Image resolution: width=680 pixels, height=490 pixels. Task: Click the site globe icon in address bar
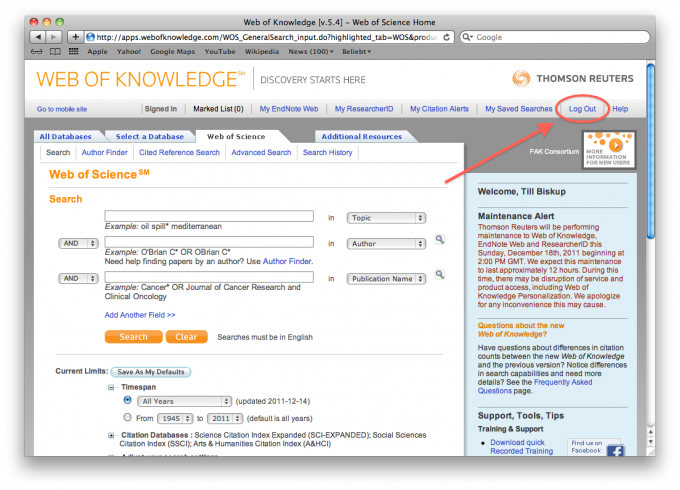(90, 37)
